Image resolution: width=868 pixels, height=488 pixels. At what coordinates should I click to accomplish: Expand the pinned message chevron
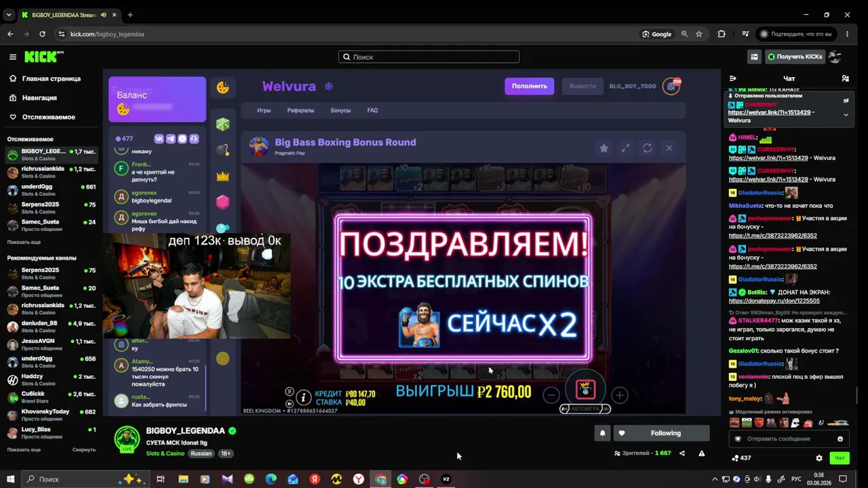pos(846,115)
